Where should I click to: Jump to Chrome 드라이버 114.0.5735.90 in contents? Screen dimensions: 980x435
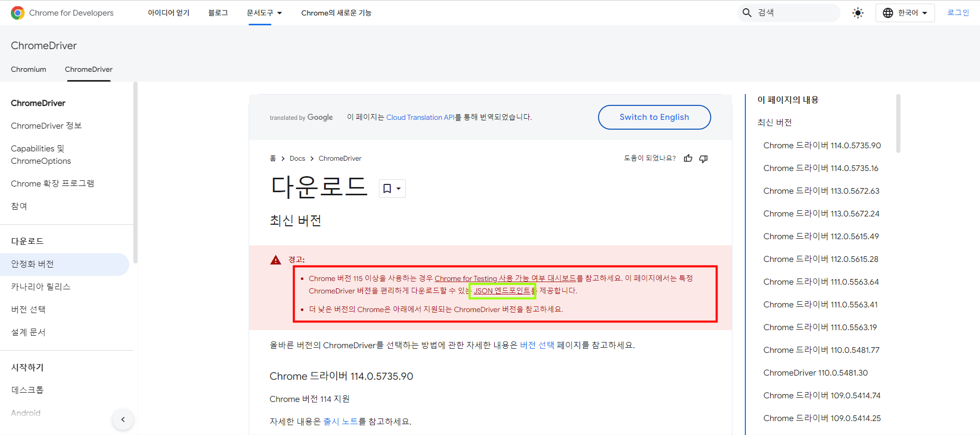coord(822,146)
